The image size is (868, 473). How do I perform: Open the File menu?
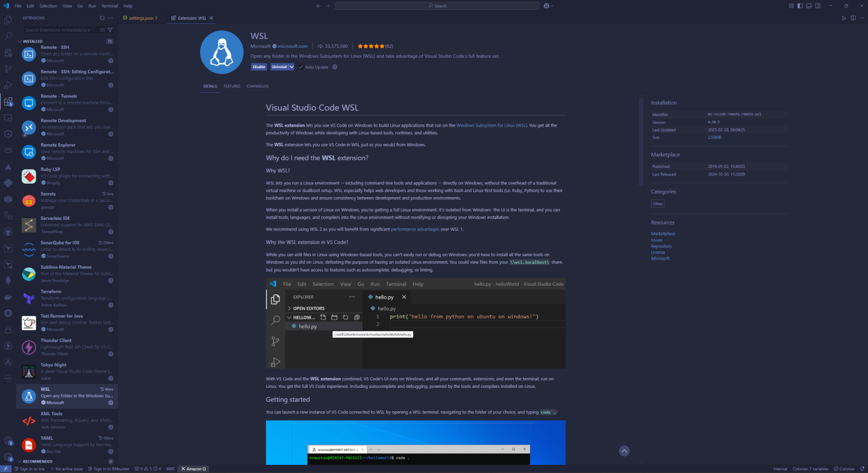[x=18, y=6]
